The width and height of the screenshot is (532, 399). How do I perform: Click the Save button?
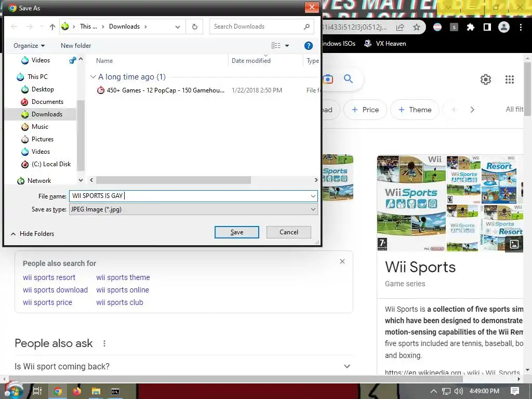click(x=237, y=232)
